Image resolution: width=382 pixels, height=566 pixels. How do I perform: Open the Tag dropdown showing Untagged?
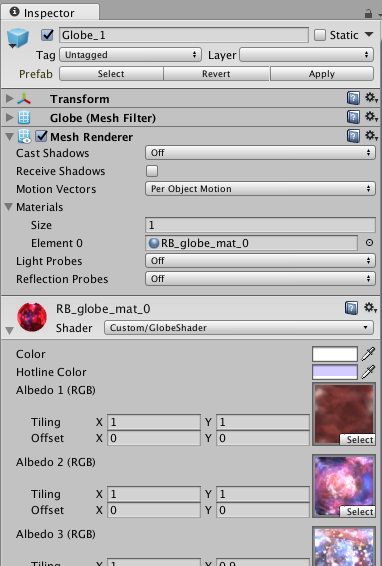130,55
